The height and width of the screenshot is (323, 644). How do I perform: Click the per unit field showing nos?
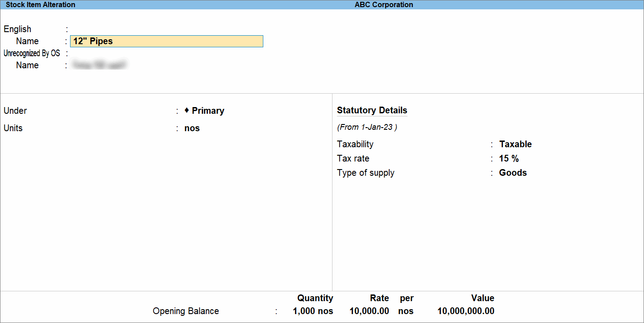pyautogui.click(x=405, y=311)
